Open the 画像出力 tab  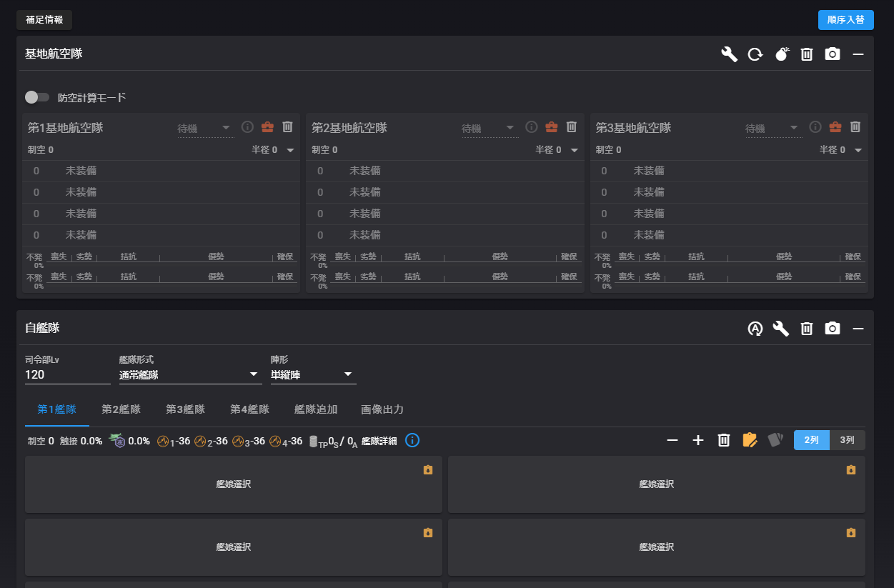click(x=382, y=409)
